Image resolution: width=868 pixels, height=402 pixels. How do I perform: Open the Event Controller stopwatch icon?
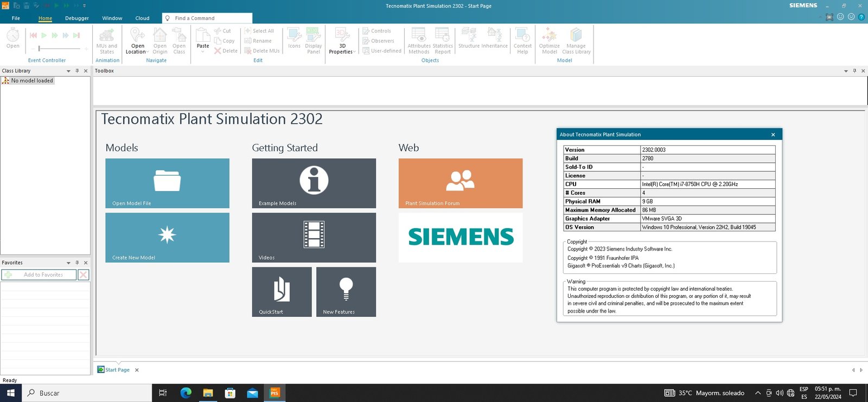[x=13, y=35]
